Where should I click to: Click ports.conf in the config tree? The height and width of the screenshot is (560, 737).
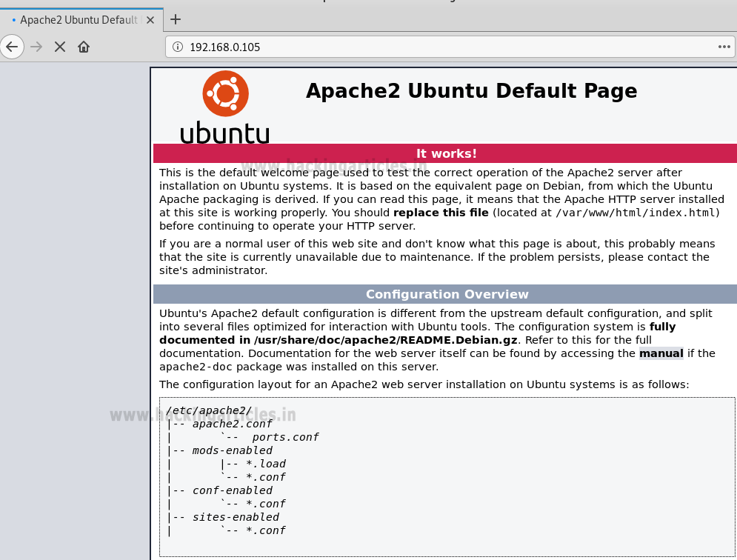click(x=285, y=437)
